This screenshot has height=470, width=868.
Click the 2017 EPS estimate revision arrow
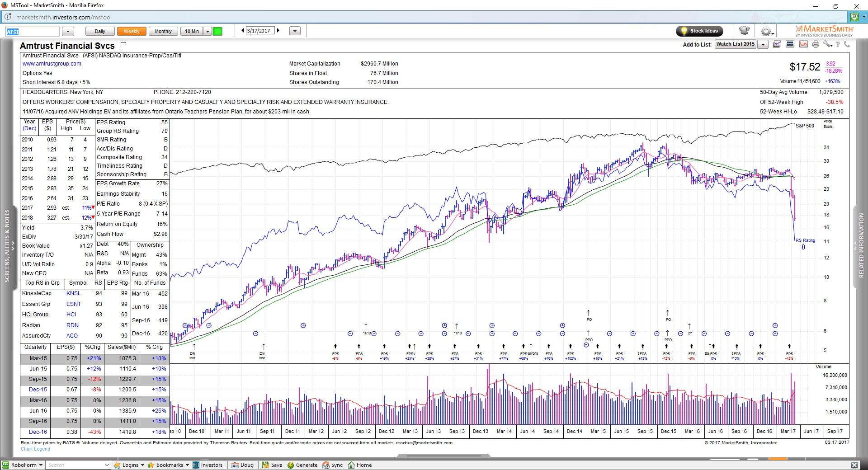[x=93, y=207]
